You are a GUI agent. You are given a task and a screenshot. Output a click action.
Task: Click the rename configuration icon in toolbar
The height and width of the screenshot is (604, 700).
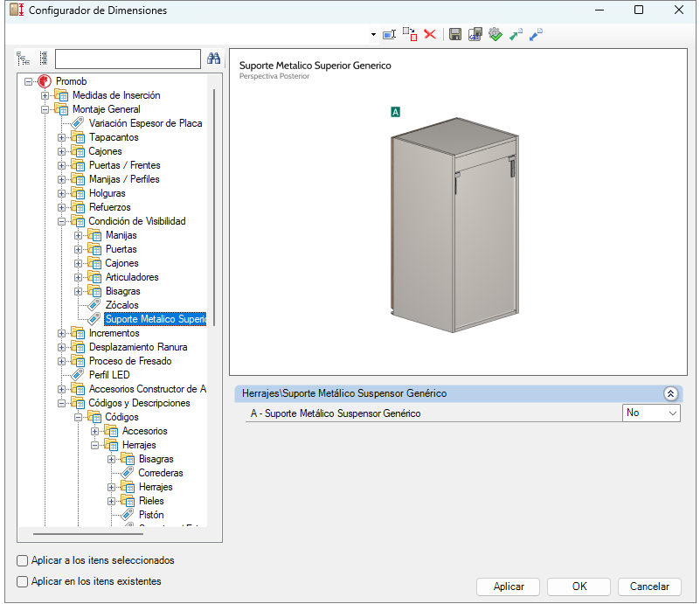point(389,34)
